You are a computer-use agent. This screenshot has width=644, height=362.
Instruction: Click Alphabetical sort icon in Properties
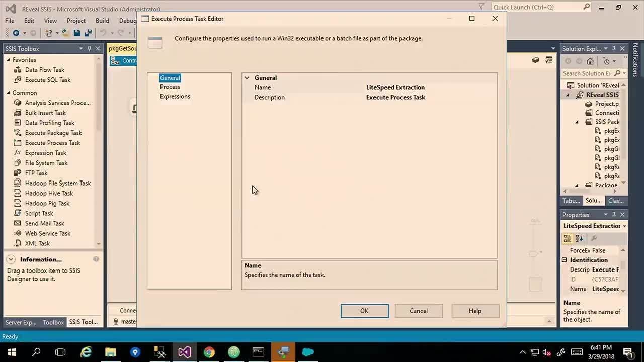579,238
